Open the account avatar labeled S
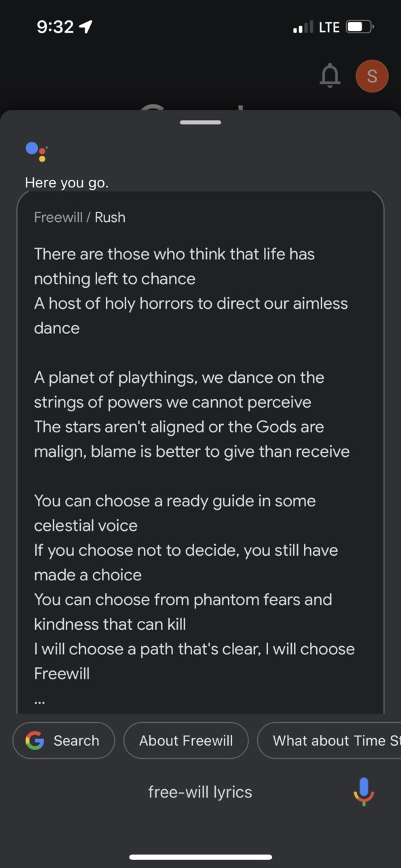 point(372,76)
